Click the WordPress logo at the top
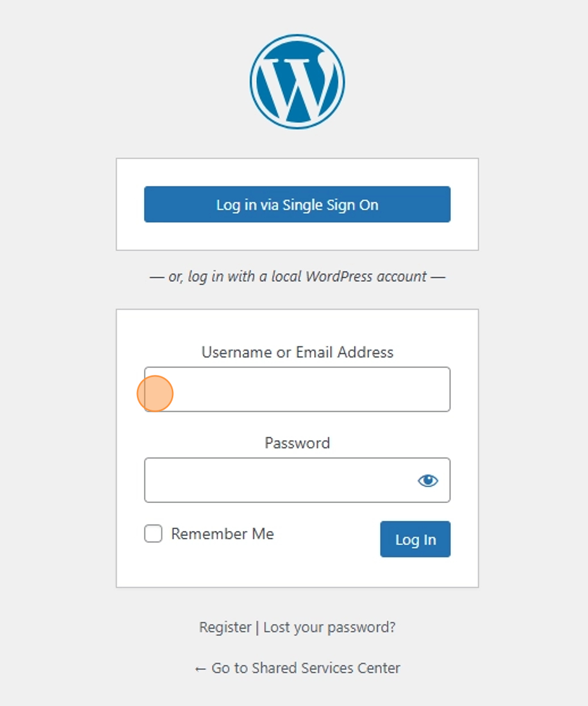 297,81
